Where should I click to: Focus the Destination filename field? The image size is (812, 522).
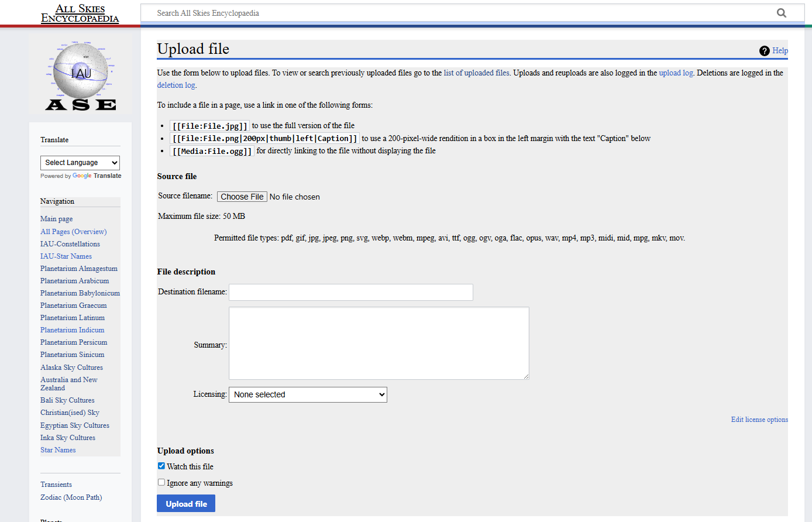point(350,292)
